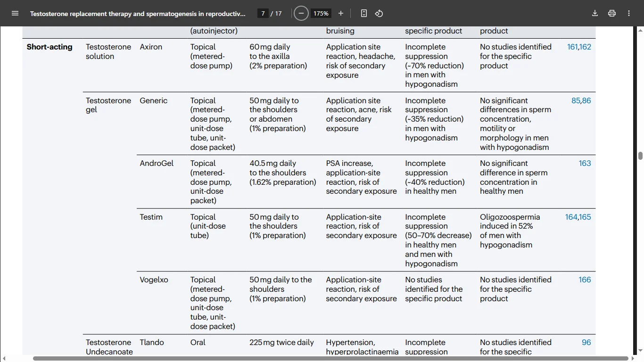Open the sidebar menu hamburger icon
The image size is (644, 362).
pyautogui.click(x=15, y=13)
